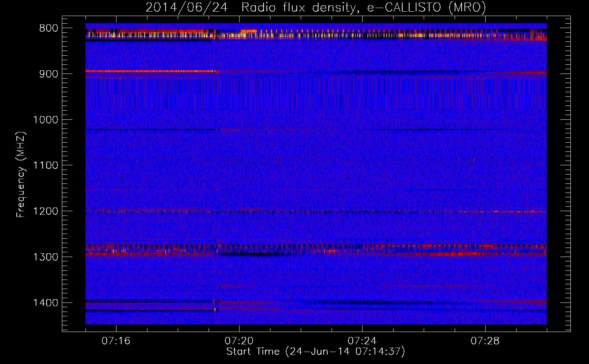Image resolution: width=589 pixels, height=364 pixels.
Task: Click the 1400 frequency tick label
Action: tap(46, 303)
